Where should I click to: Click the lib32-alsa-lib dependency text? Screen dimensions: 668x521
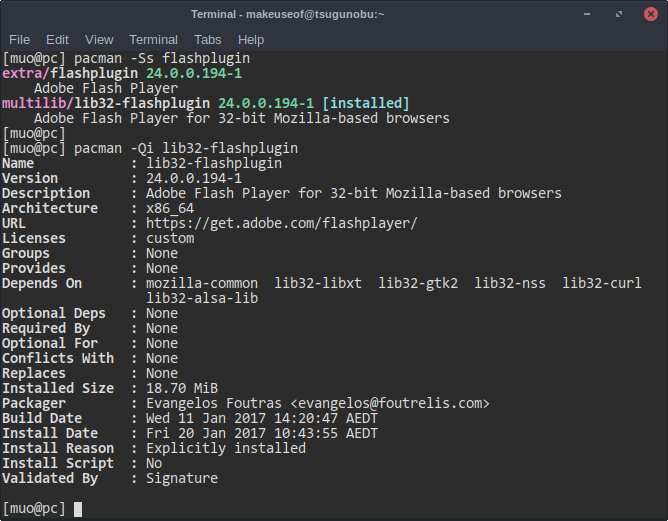(x=201, y=298)
